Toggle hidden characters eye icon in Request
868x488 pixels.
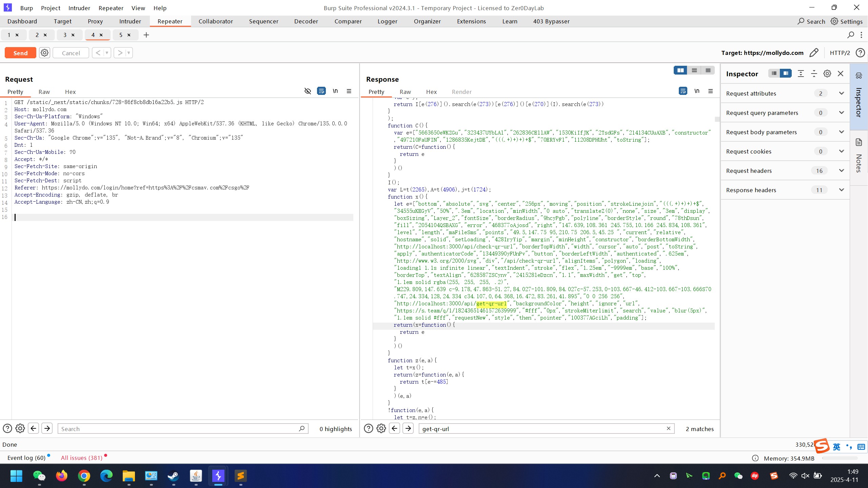click(x=308, y=91)
